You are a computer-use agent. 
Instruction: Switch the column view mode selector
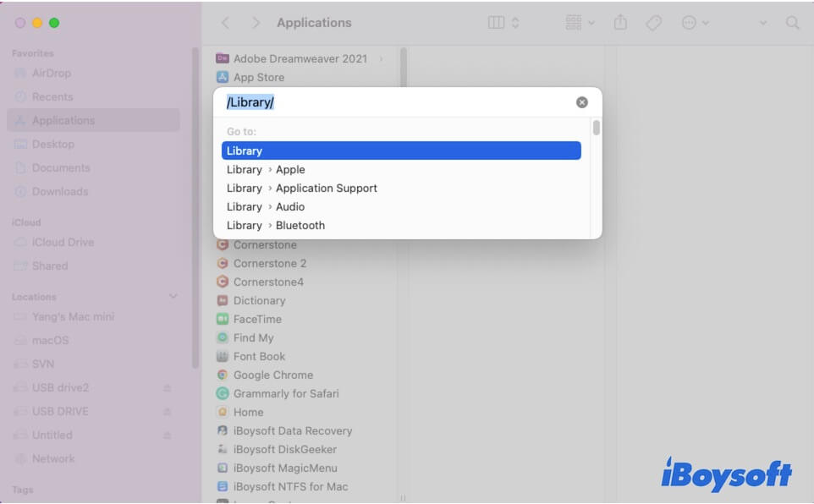click(504, 23)
